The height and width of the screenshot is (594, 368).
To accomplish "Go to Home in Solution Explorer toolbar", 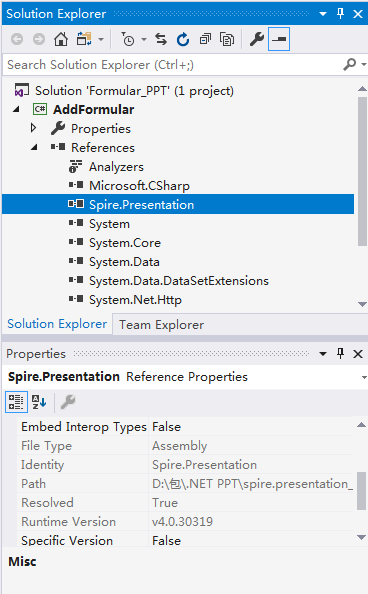I will (61, 39).
